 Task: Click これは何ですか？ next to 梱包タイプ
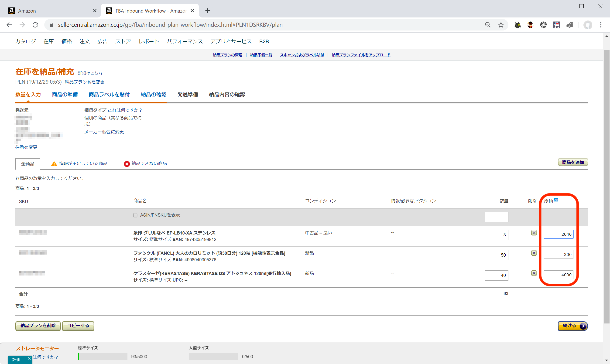click(125, 110)
